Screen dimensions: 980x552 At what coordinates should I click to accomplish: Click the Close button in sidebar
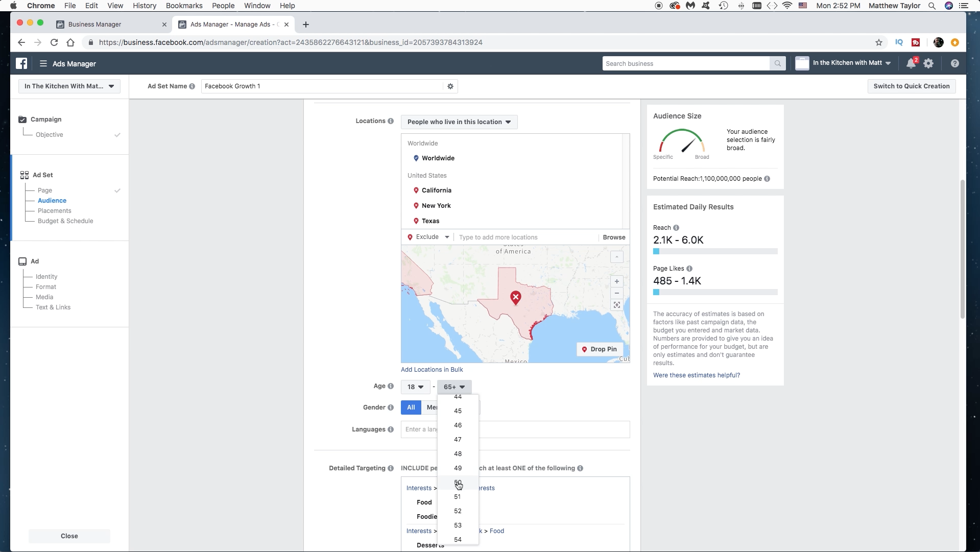coord(69,536)
